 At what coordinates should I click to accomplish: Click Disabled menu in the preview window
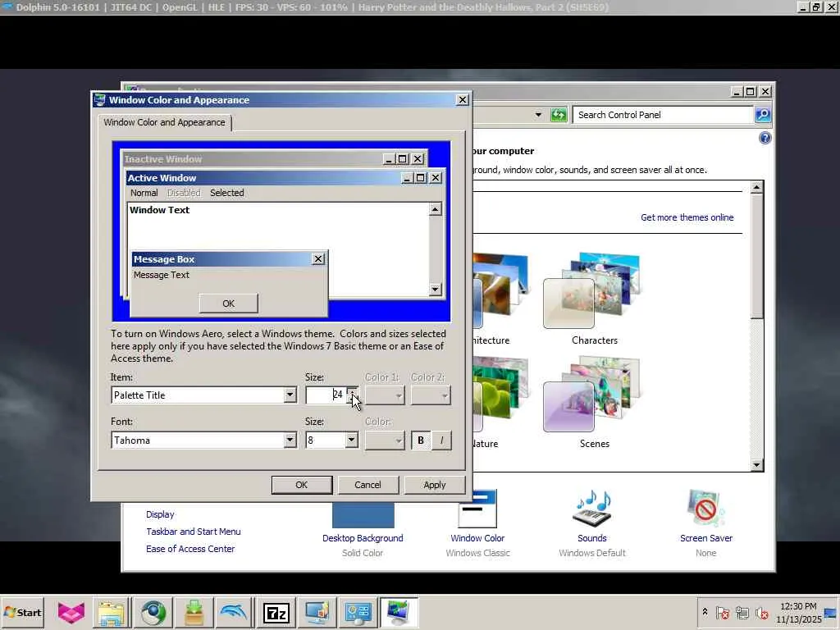184,193
